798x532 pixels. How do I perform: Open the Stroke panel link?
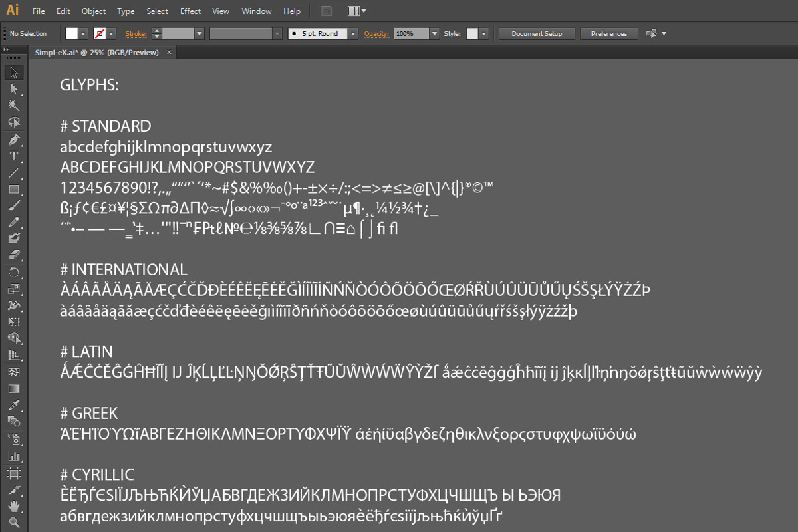coord(136,33)
